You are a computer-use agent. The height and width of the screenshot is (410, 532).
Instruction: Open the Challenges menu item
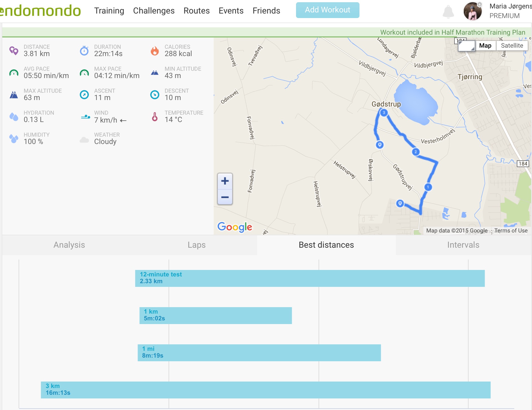[x=154, y=11]
